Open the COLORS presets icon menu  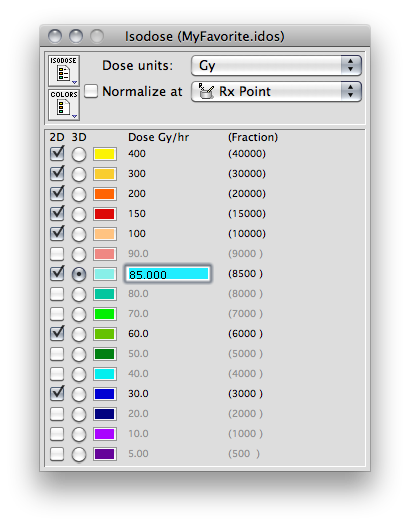click(64, 105)
